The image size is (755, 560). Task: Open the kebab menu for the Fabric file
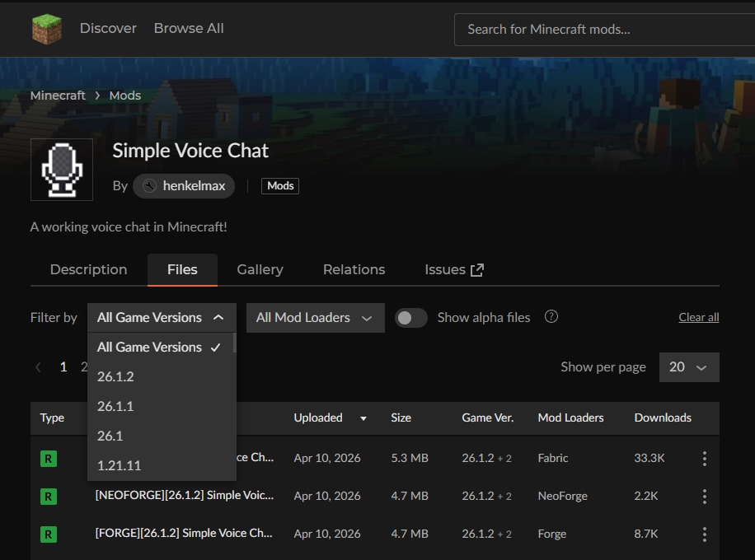(705, 459)
